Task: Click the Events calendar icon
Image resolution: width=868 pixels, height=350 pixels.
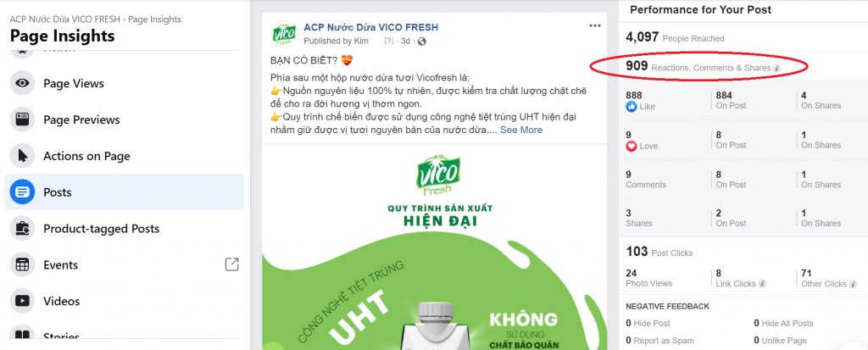Action: 22,264
